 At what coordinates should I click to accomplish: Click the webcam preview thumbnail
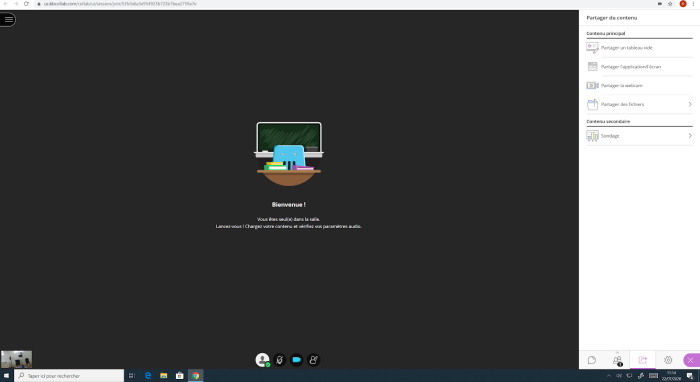17,359
